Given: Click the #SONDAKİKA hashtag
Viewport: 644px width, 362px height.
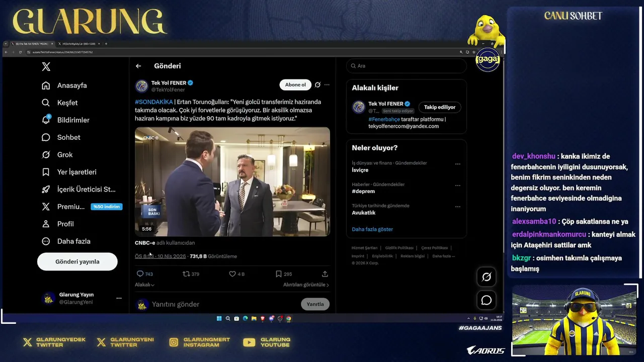Looking at the screenshot, I should point(153,102).
